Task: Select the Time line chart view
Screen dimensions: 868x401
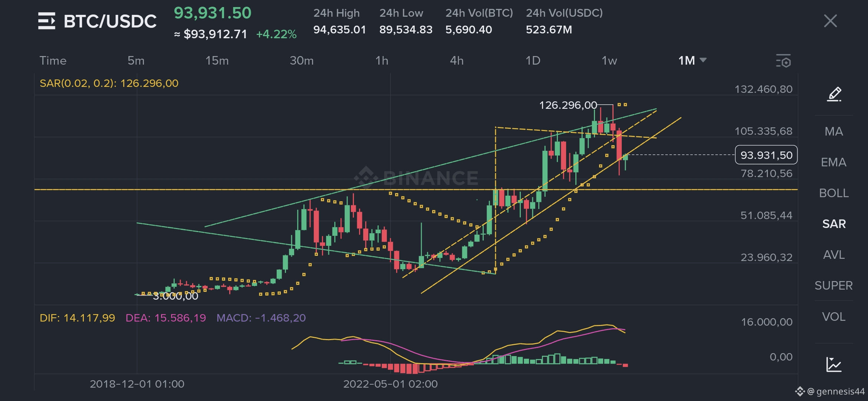Action: coord(53,61)
